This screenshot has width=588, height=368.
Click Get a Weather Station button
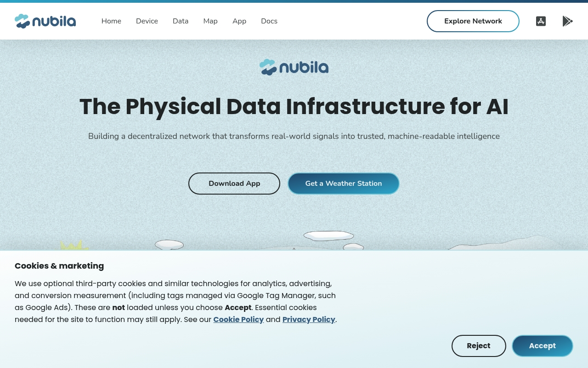point(344,184)
